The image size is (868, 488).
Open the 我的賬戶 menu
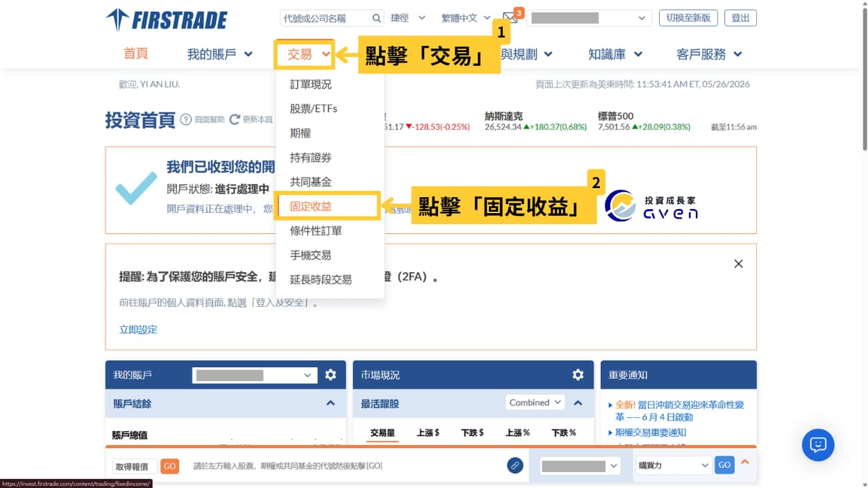[x=219, y=54]
